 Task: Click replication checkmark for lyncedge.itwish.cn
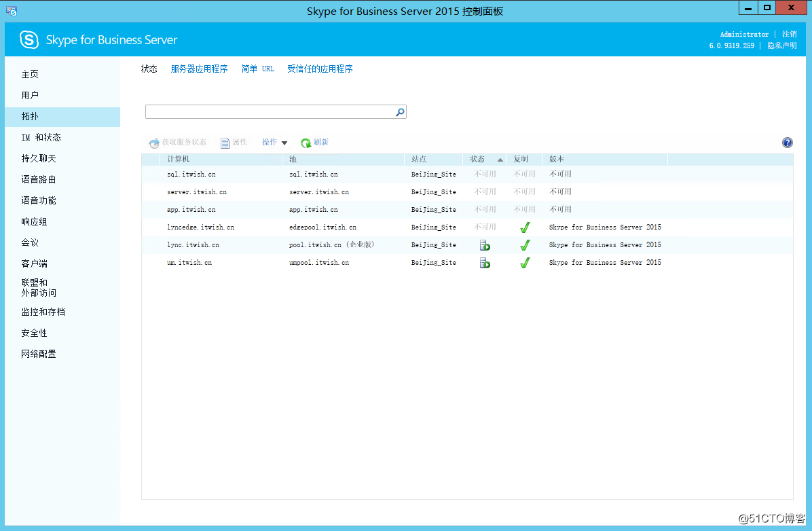coord(525,227)
